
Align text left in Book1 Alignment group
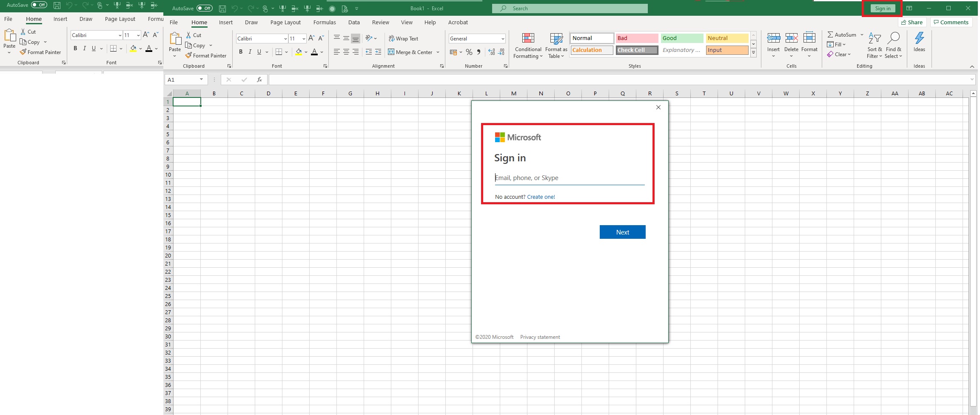(337, 52)
